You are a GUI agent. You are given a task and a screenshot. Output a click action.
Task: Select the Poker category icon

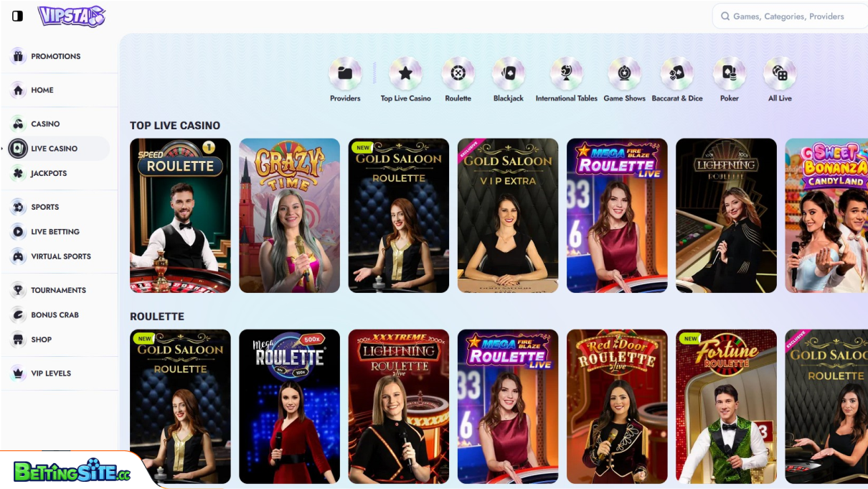tap(729, 73)
